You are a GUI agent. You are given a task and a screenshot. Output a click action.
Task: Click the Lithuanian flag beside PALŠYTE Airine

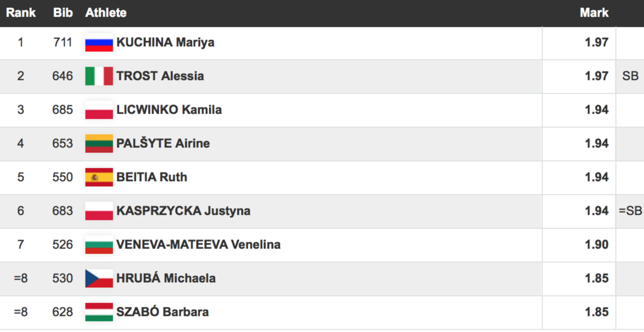tap(99, 143)
